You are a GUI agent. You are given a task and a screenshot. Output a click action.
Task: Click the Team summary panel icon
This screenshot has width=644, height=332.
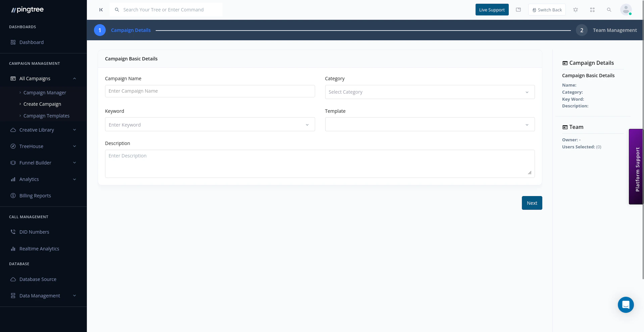[x=565, y=127]
